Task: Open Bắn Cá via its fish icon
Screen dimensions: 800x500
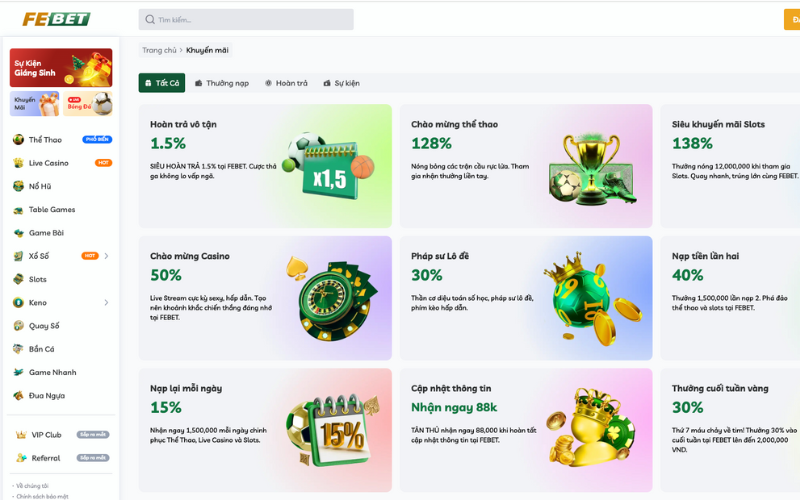Action: coord(18,349)
